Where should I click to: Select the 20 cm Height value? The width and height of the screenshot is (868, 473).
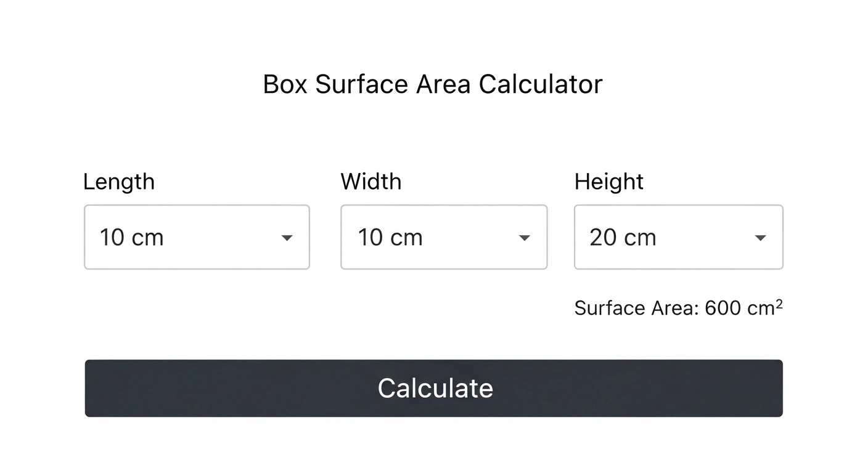click(x=623, y=237)
